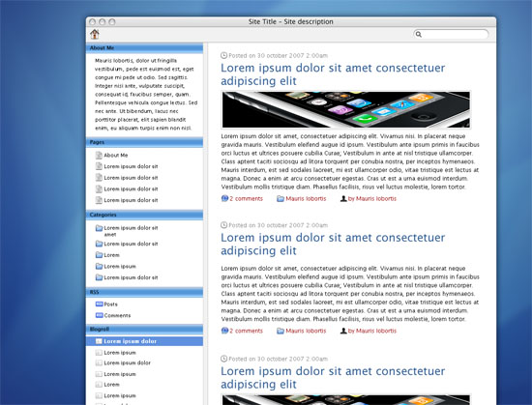This screenshot has width=532, height=405.
Task: Click the Categories sidebar heading
Action: click(144, 215)
